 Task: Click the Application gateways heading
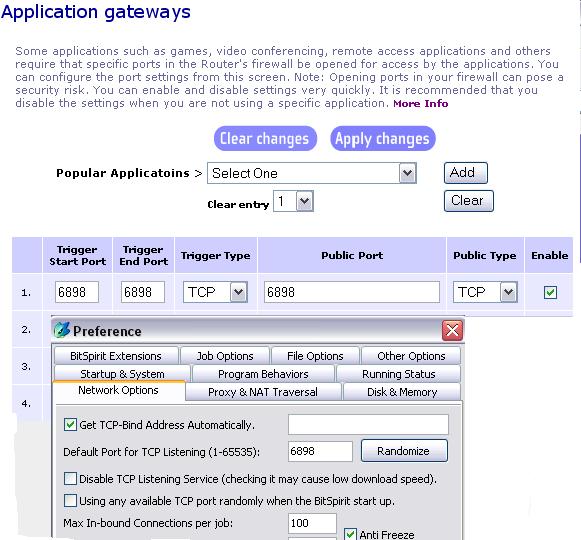96,12
